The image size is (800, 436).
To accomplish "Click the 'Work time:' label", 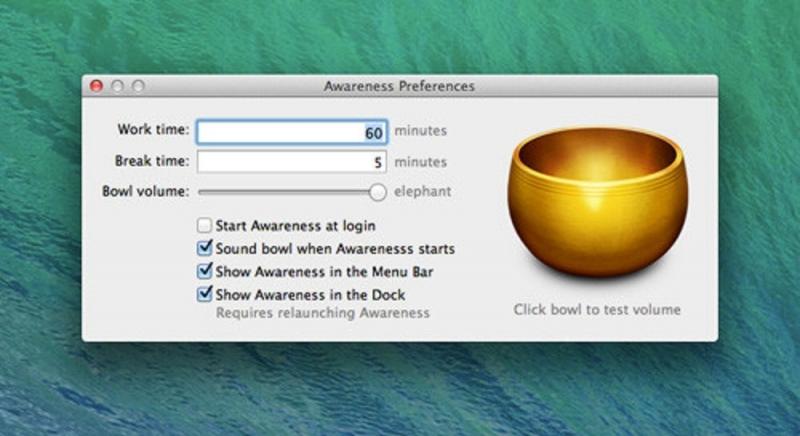I will pyautogui.click(x=153, y=130).
